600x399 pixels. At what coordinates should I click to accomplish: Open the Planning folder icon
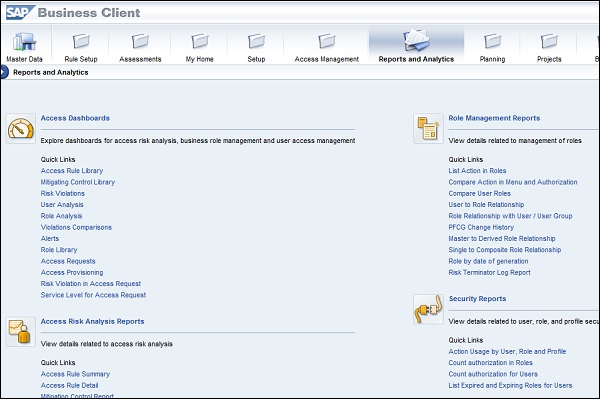(x=492, y=41)
